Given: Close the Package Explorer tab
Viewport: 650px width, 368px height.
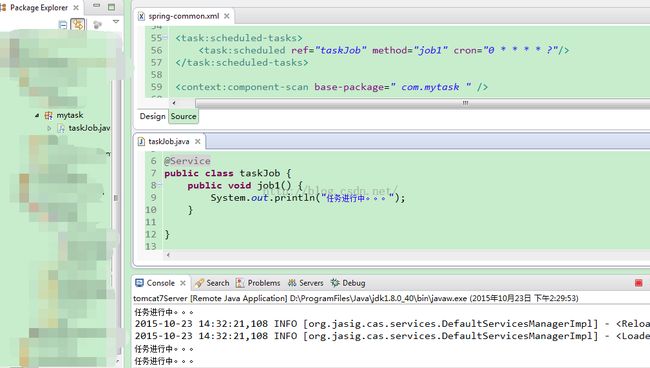Looking at the screenshot, I should pos(76,7).
